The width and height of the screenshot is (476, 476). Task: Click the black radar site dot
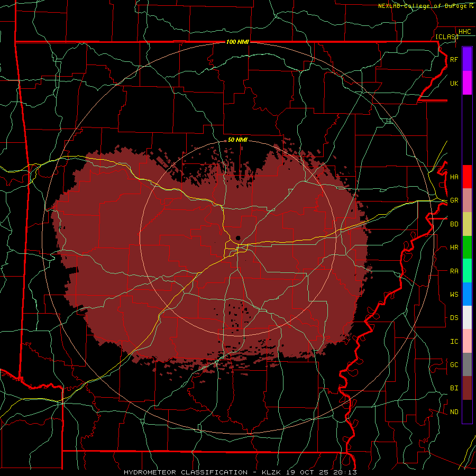pos(238,238)
